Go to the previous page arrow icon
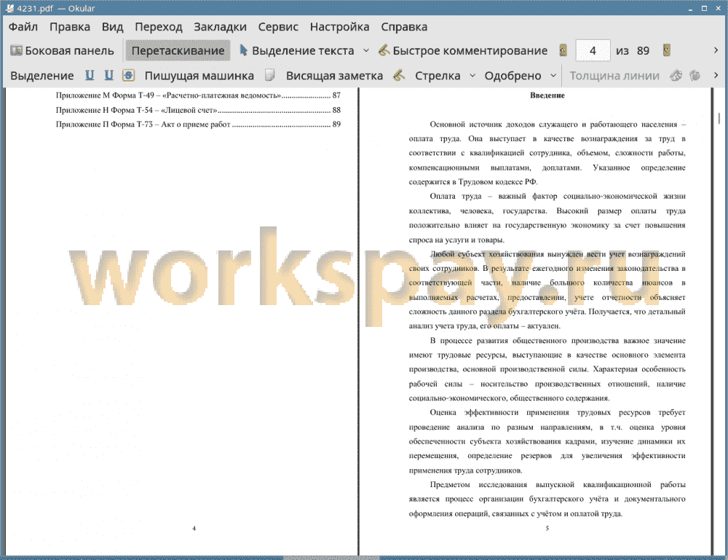 (x=563, y=50)
